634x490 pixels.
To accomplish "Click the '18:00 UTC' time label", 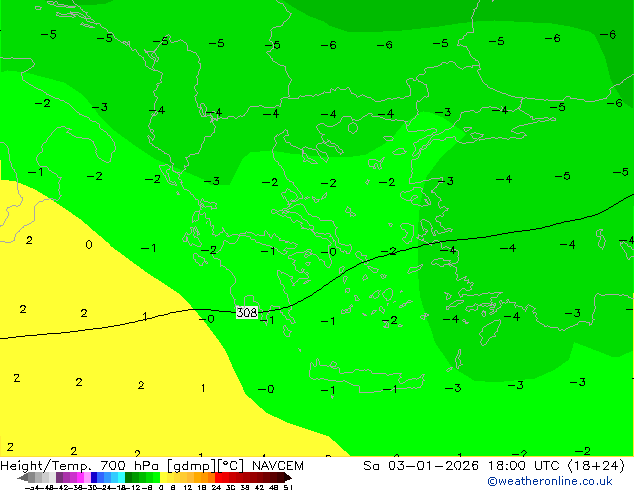I will point(525,466).
